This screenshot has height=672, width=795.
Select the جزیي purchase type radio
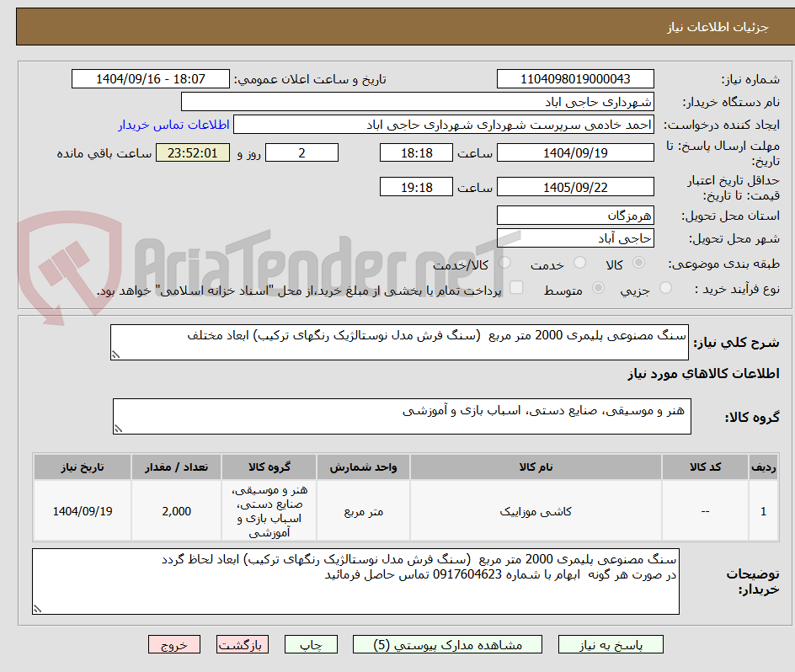[x=665, y=287]
